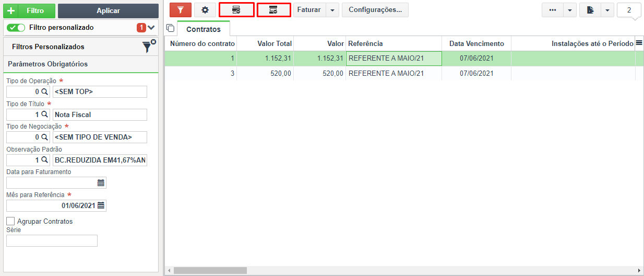Screen dimensions: 644x276
Task: Click the Tipo de Operação search icon
Action: tap(44, 91)
